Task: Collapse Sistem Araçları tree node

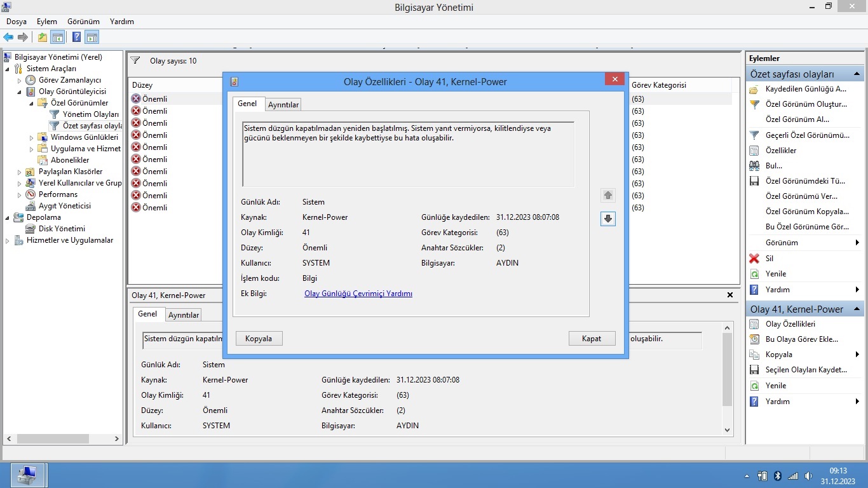Action: (x=8, y=69)
